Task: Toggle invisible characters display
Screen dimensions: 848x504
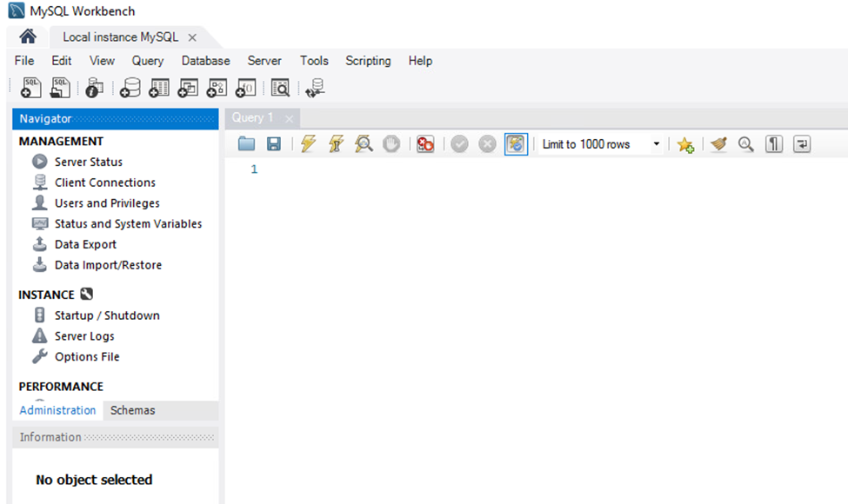Action: tap(774, 143)
